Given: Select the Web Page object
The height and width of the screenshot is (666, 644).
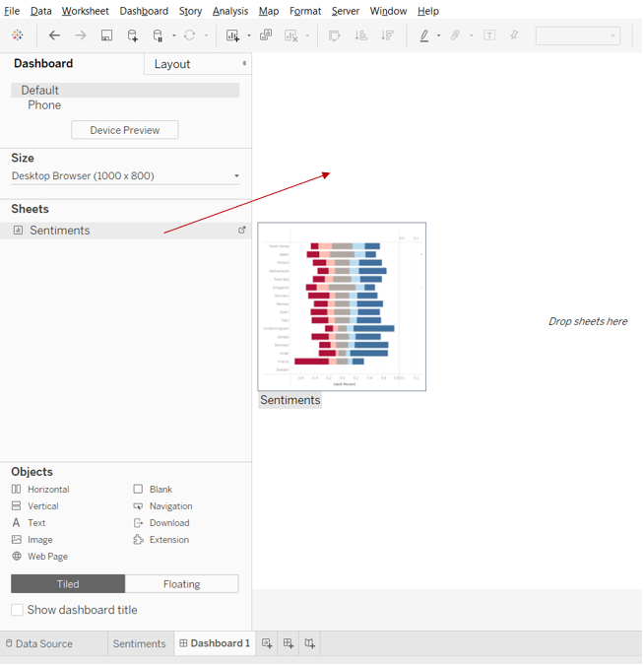Looking at the screenshot, I should pos(47,557).
